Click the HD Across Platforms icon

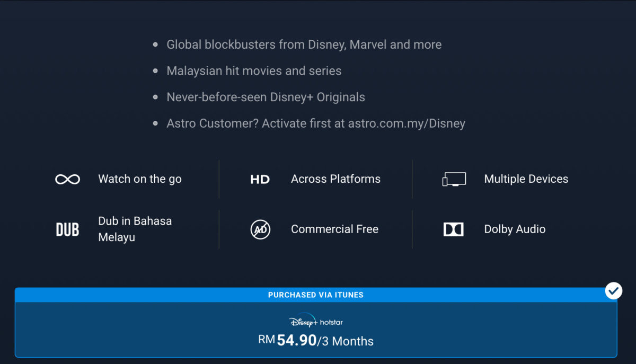pos(260,180)
